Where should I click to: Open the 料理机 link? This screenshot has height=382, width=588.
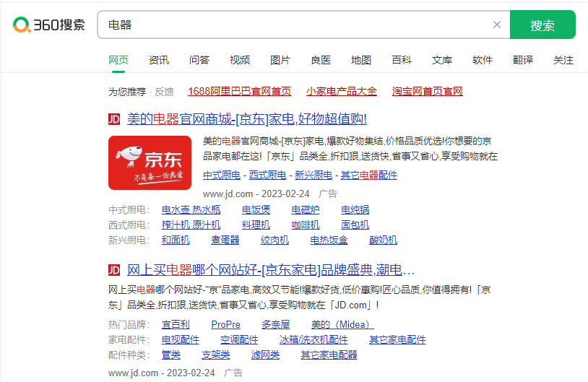(256, 225)
